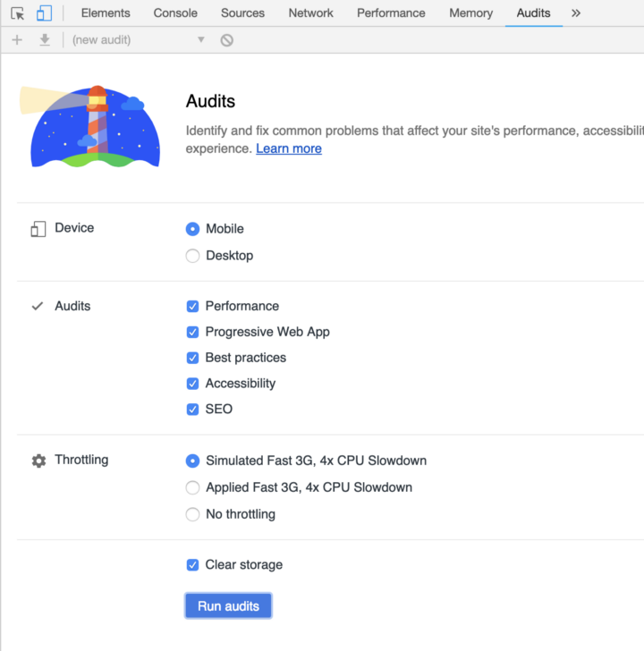Click the Run audits button
644x651 pixels.
[x=228, y=606]
